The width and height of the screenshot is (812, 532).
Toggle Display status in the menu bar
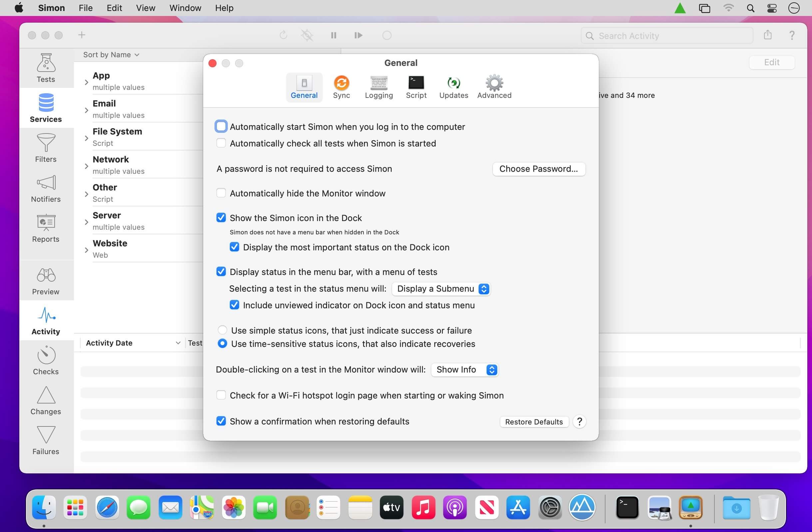[x=221, y=271]
